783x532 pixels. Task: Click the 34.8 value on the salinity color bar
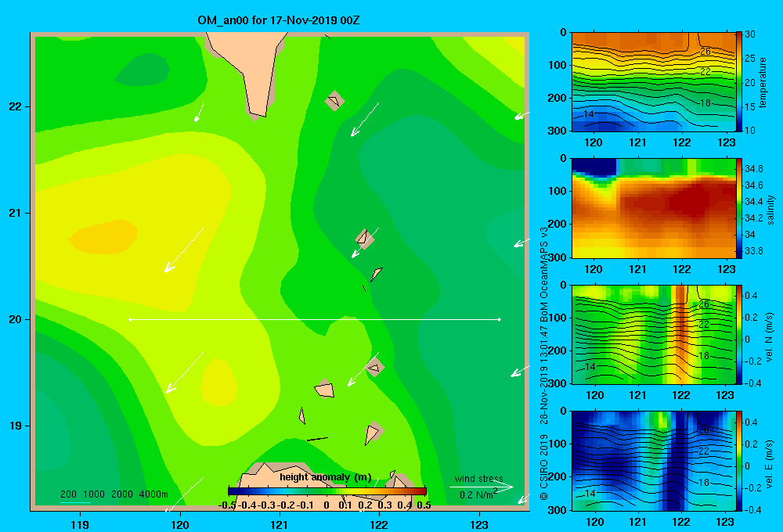pos(753,169)
